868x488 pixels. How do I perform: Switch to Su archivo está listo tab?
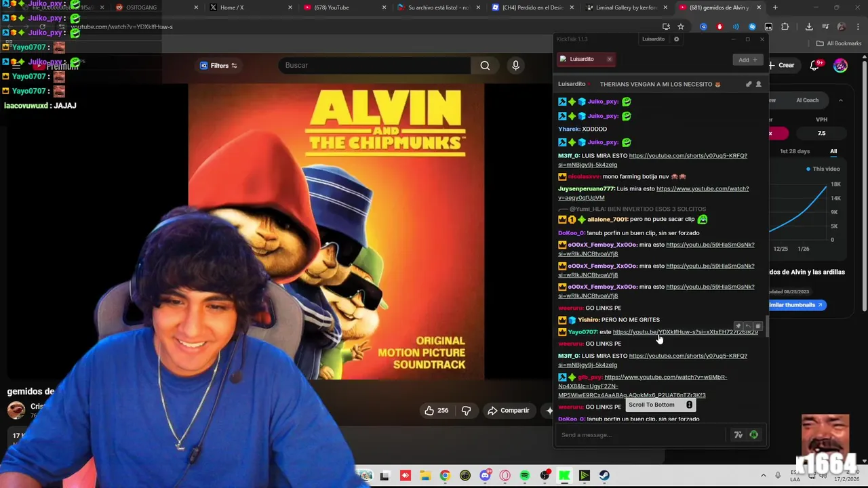(438, 7)
